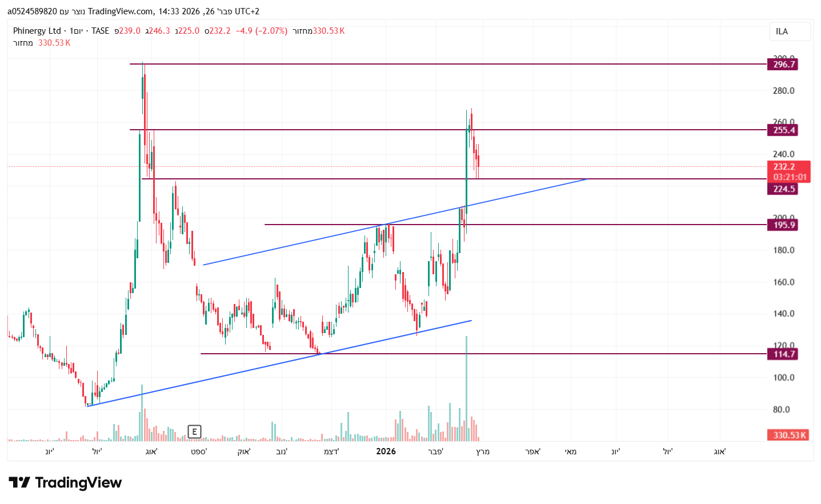The width and height of the screenshot is (821, 504).
Task: Click the 2026 year label on the time axis
Action: tap(386, 451)
